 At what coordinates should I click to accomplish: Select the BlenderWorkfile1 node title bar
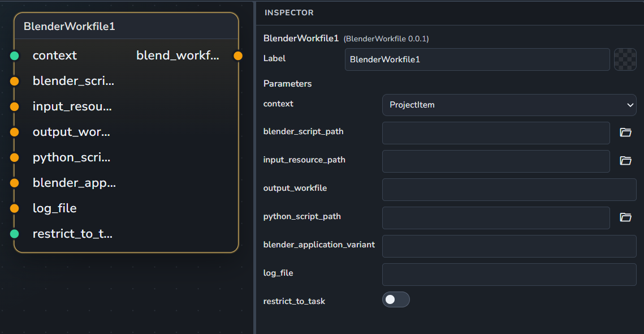126,27
